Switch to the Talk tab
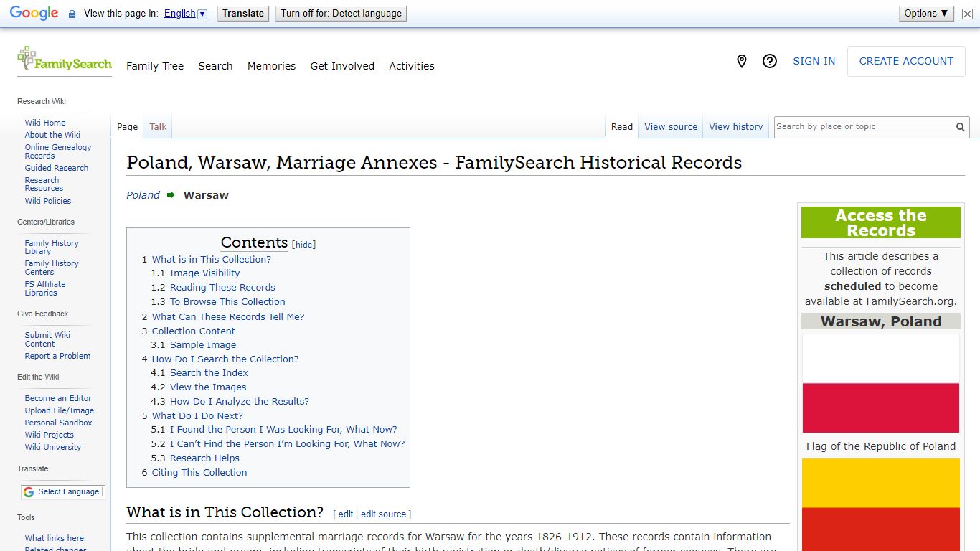 158,127
